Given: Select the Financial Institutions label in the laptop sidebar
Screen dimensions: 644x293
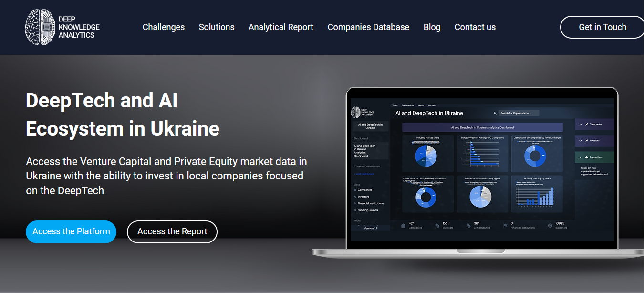Looking at the screenshot, I should [371, 203].
